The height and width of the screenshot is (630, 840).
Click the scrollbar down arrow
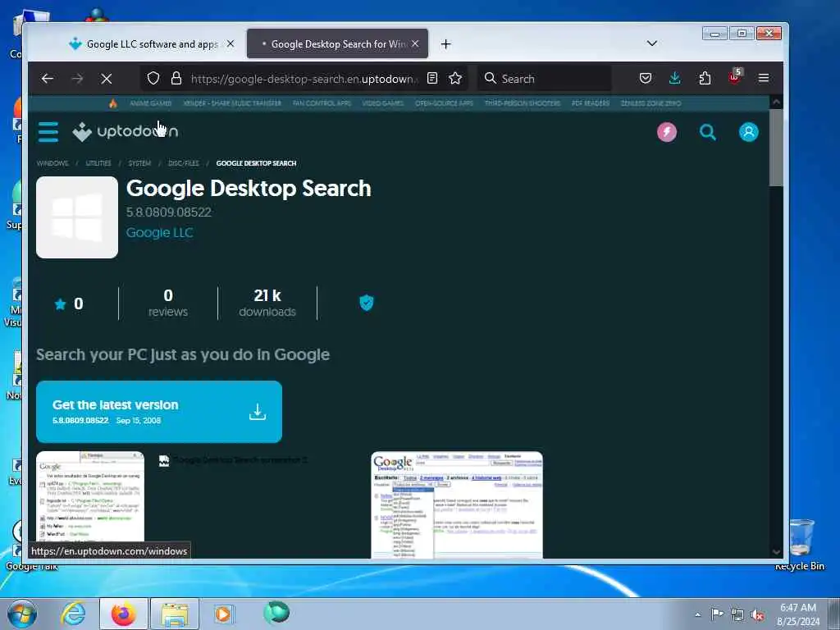[776, 552]
